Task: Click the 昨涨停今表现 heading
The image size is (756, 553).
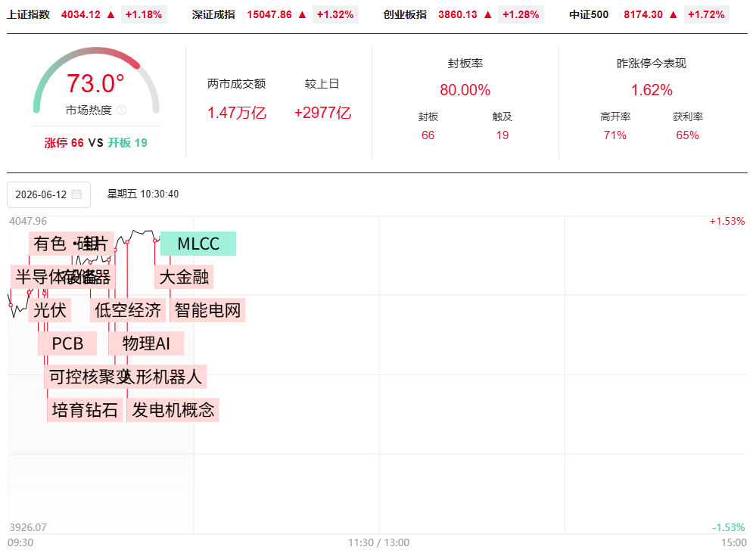Action: (652, 63)
